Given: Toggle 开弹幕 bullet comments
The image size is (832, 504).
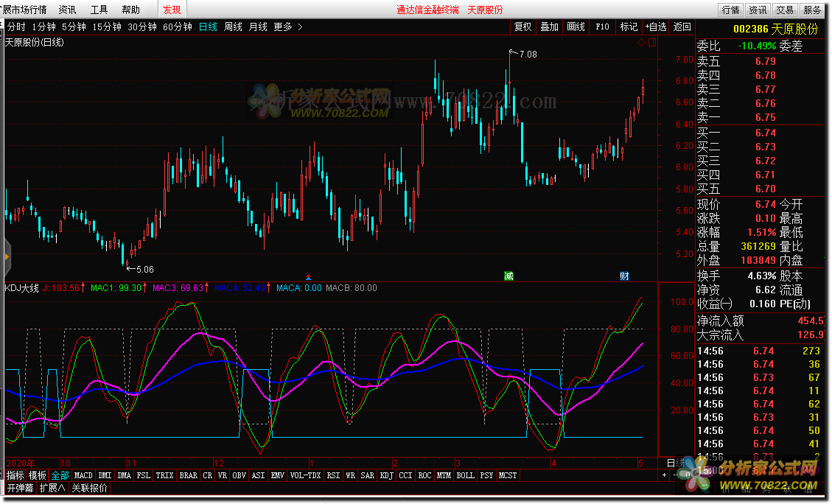Looking at the screenshot, I should [21, 488].
